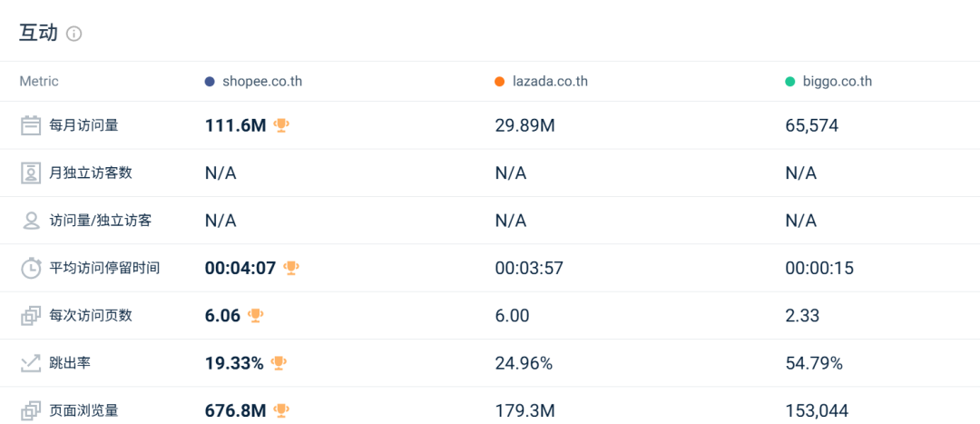
Task: Click the 每月访问量 row label
Action: click(83, 125)
